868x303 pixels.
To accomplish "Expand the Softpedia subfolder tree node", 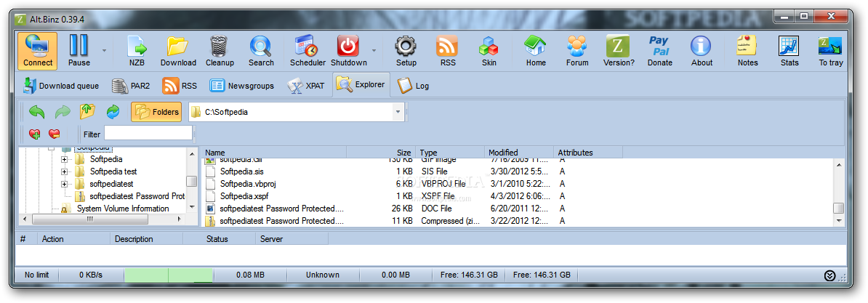I will pos(64,159).
